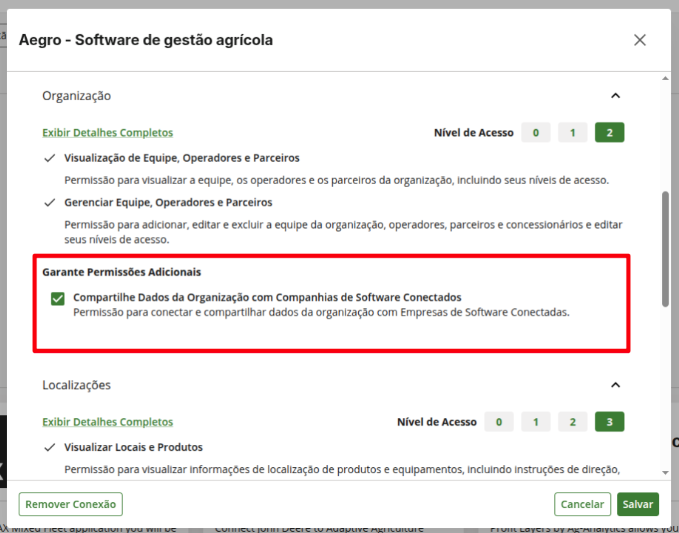The width and height of the screenshot is (679, 533).
Task: Click 'Nível de Acesso' label in Localizações
Action: click(x=437, y=422)
